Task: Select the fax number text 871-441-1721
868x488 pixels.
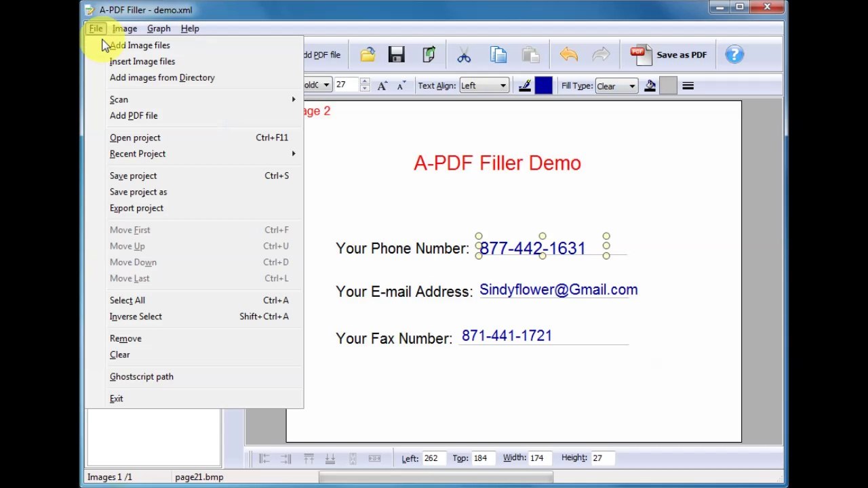Action: (507, 336)
